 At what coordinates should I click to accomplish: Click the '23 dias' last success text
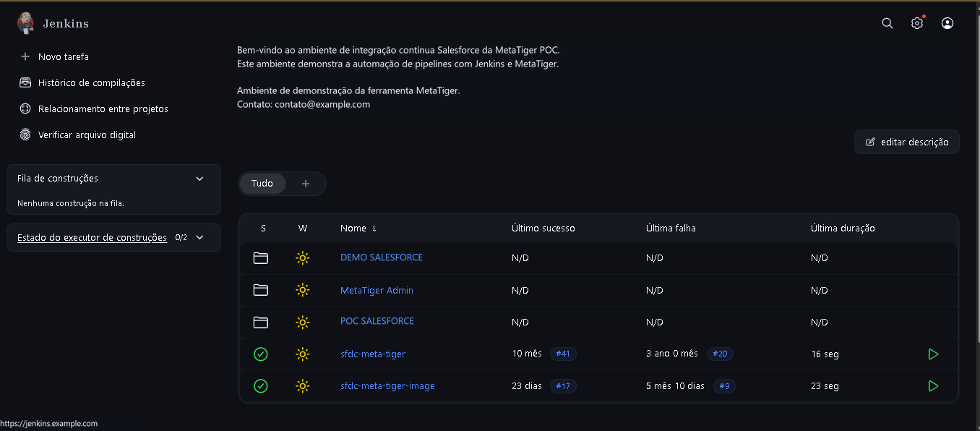(527, 386)
